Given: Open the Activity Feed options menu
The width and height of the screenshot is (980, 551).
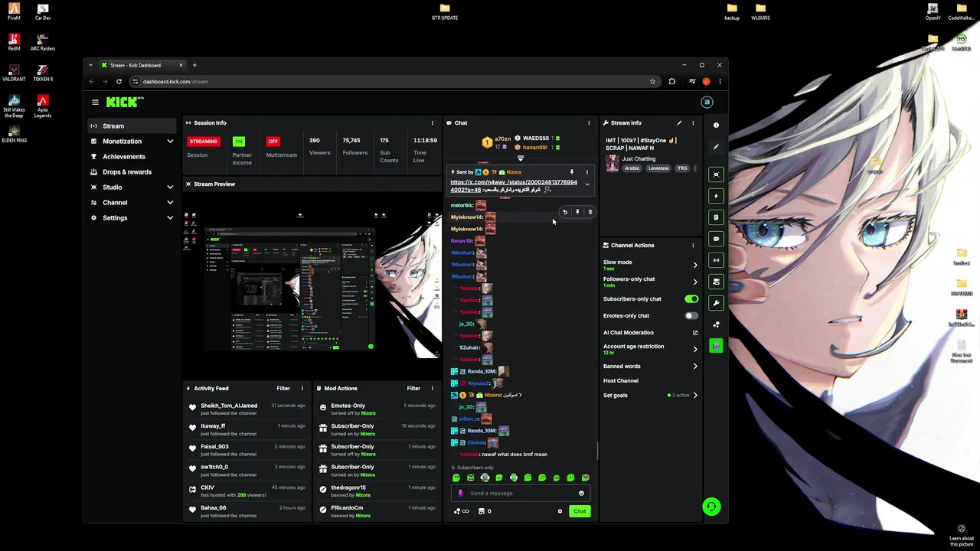Looking at the screenshot, I should (x=302, y=388).
